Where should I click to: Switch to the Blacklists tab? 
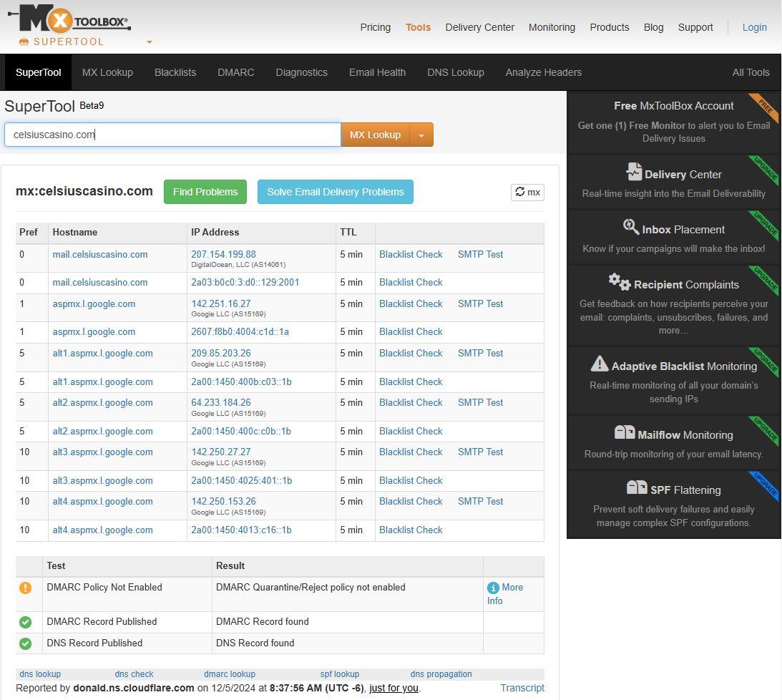175,72
